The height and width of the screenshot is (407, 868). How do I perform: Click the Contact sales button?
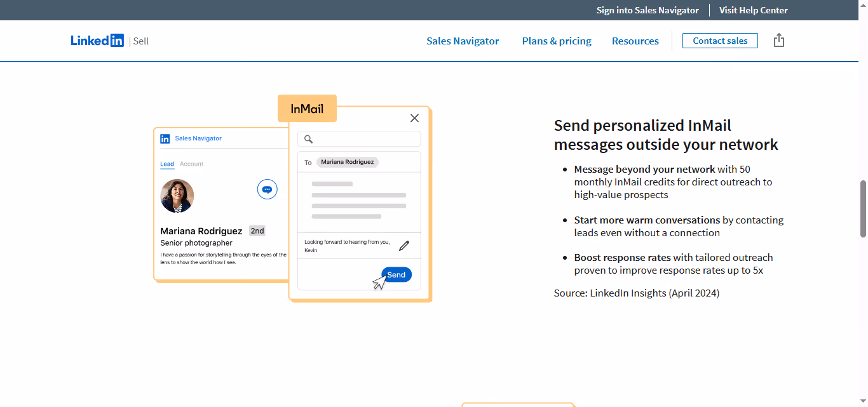pos(720,41)
